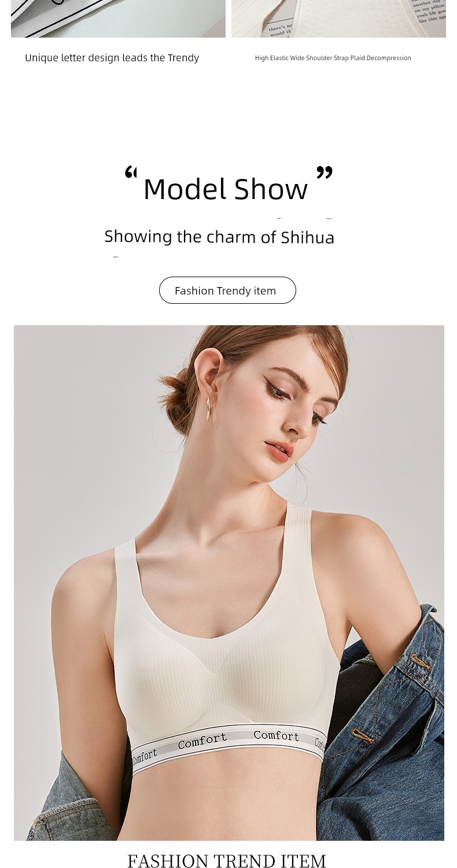Open the letter design detail thumbnail
The height and width of the screenshot is (868, 457).
(118, 19)
